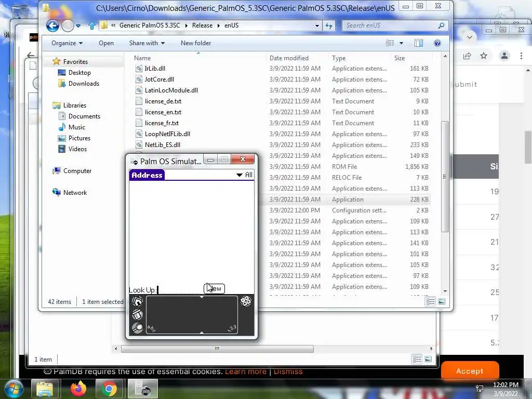Open Chrome from the taskbar
The image size is (532, 399).
click(109, 389)
